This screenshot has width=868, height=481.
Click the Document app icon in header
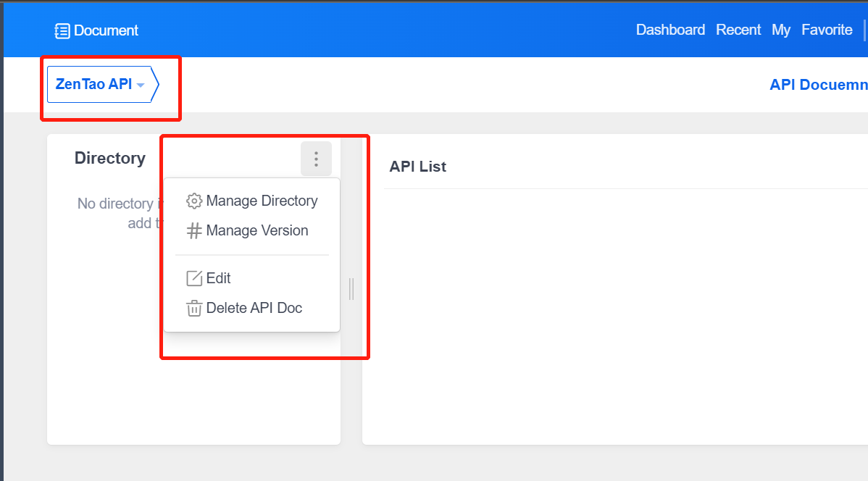click(62, 31)
